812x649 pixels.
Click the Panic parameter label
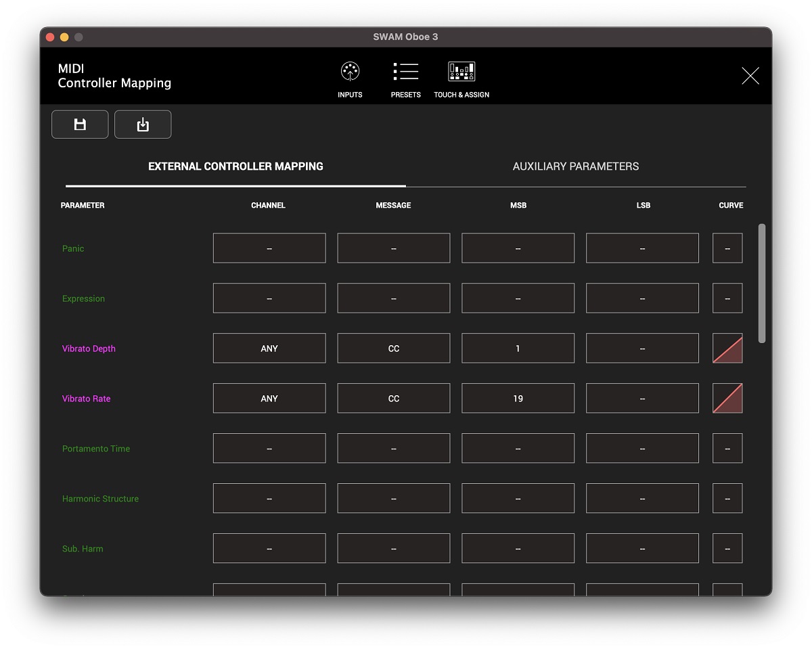pyautogui.click(x=73, y=248)
